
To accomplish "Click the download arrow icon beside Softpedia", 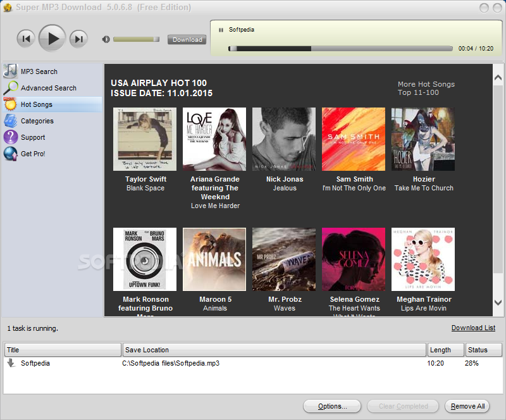I will [x=11, y=363].
